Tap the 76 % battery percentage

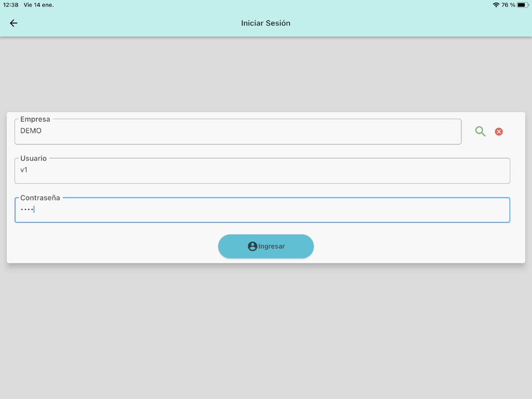[508, 5]
